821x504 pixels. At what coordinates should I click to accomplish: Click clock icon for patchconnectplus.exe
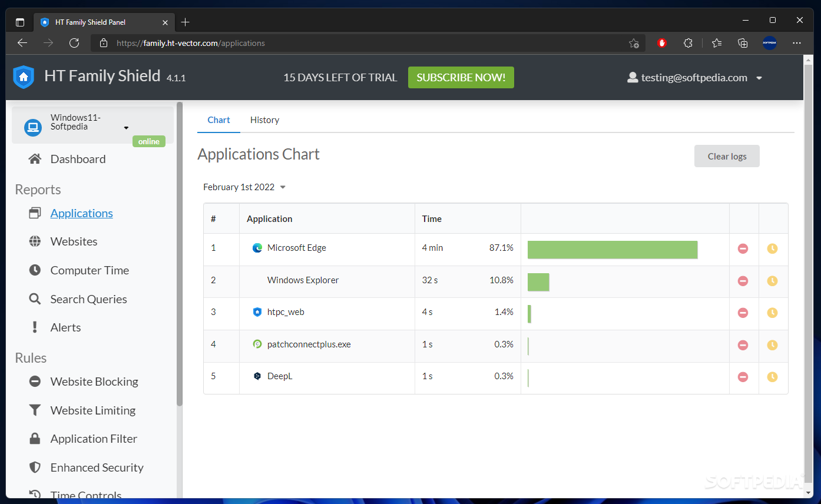(772, 345)
